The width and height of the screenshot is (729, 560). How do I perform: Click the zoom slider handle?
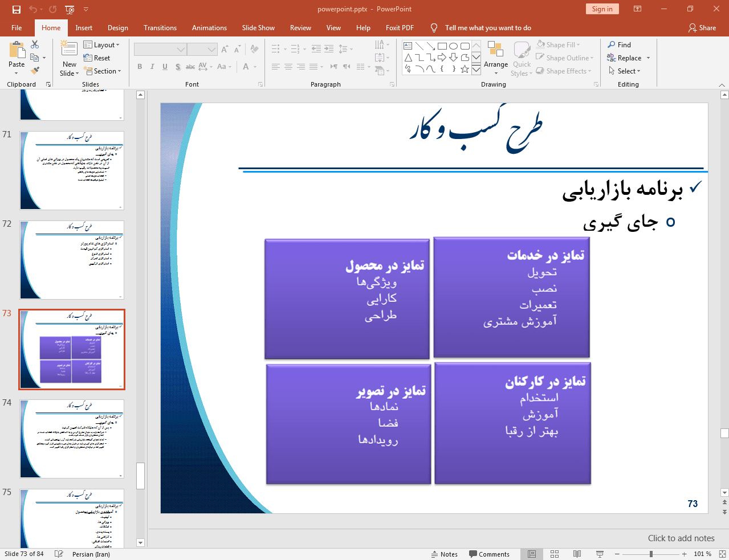coord(651,554)
